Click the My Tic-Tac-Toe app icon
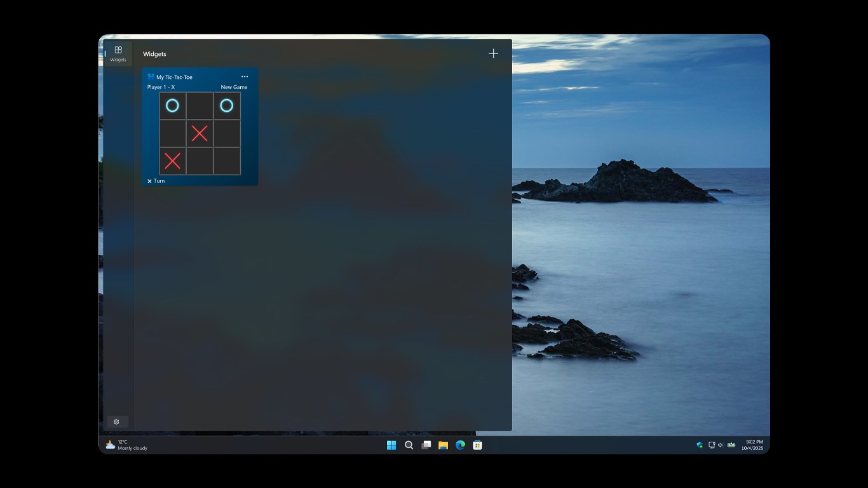Screen dimensions: 868x488 point(151,77)
